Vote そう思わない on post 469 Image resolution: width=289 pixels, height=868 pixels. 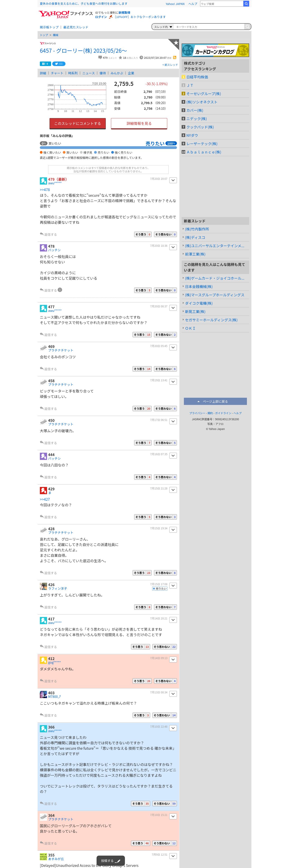point(165,369)
